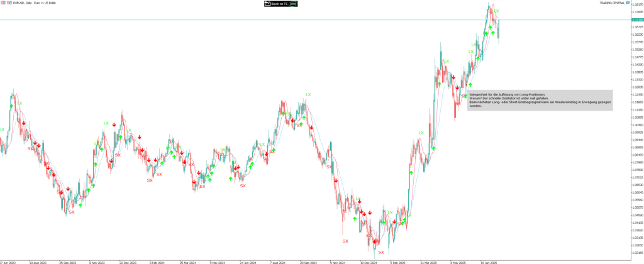Click the 9 May 2024 date label
This screenshot has height=264, width=644.
click(217, 261)
